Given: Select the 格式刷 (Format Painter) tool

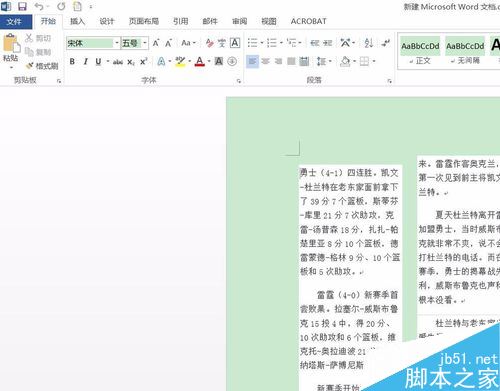Looking at the screenshot, I should pos(42,66).
